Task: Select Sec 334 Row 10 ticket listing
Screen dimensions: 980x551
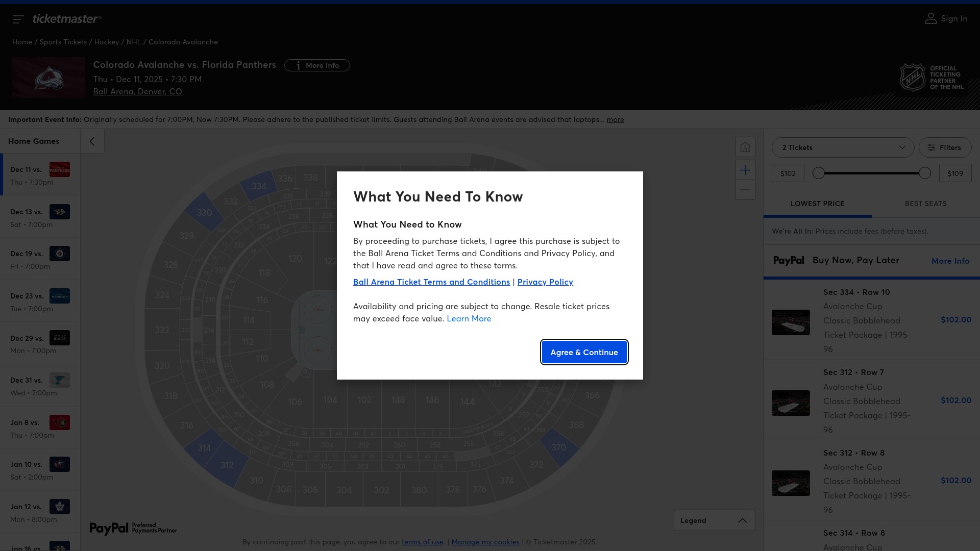Action: (871, 320)
